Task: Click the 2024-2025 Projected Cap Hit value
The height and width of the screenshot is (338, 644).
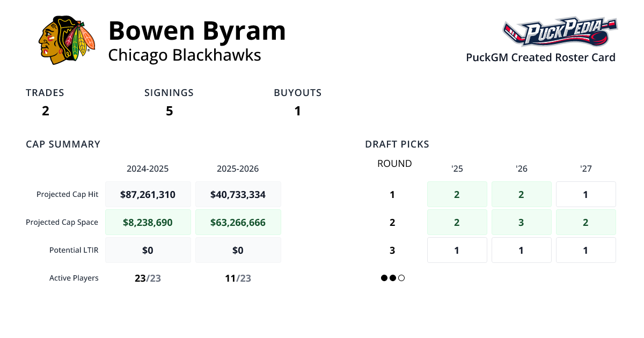Action: pyautogui.click(x=148, y=194)
